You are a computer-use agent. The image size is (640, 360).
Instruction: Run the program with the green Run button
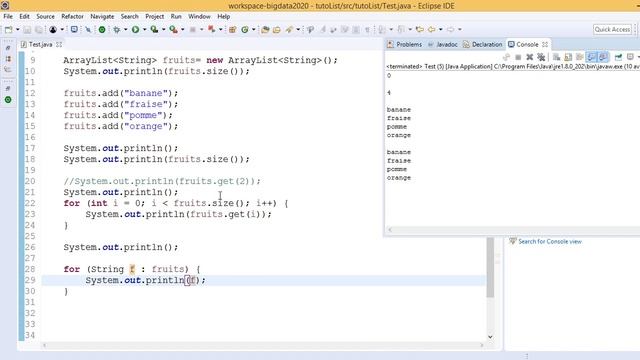(135, 29)
